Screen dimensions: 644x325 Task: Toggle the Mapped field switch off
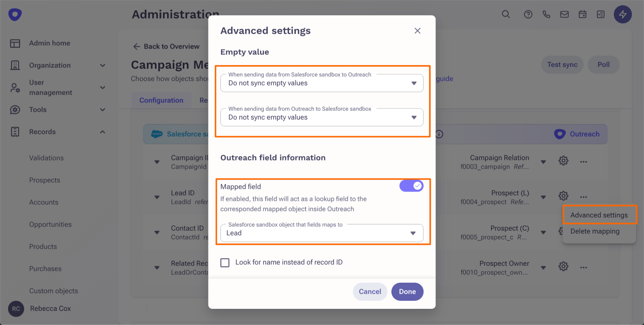411,186
